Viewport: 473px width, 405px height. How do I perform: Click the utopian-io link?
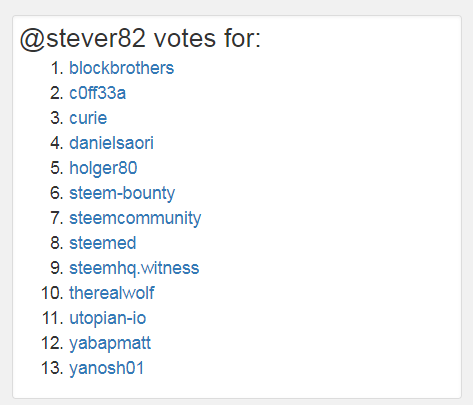point(107,318)
